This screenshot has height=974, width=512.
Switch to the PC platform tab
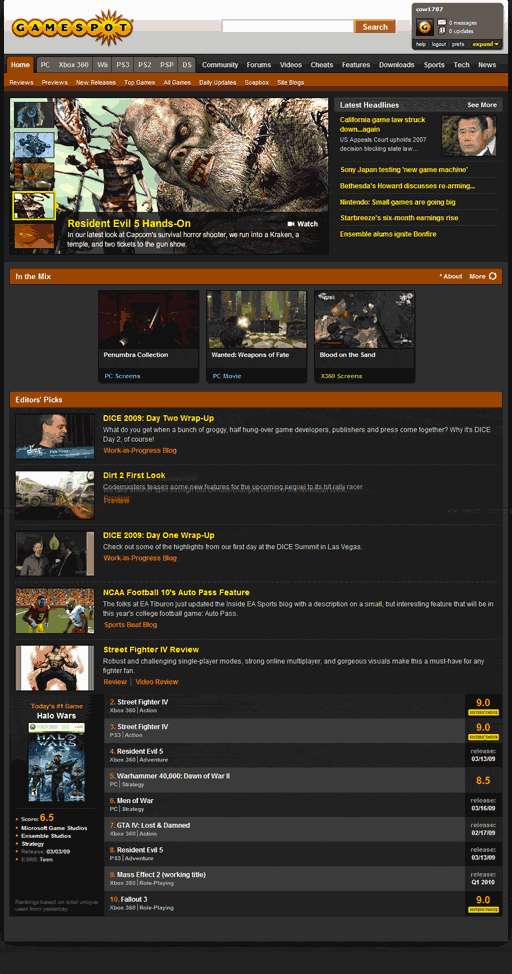click(45, 65)
